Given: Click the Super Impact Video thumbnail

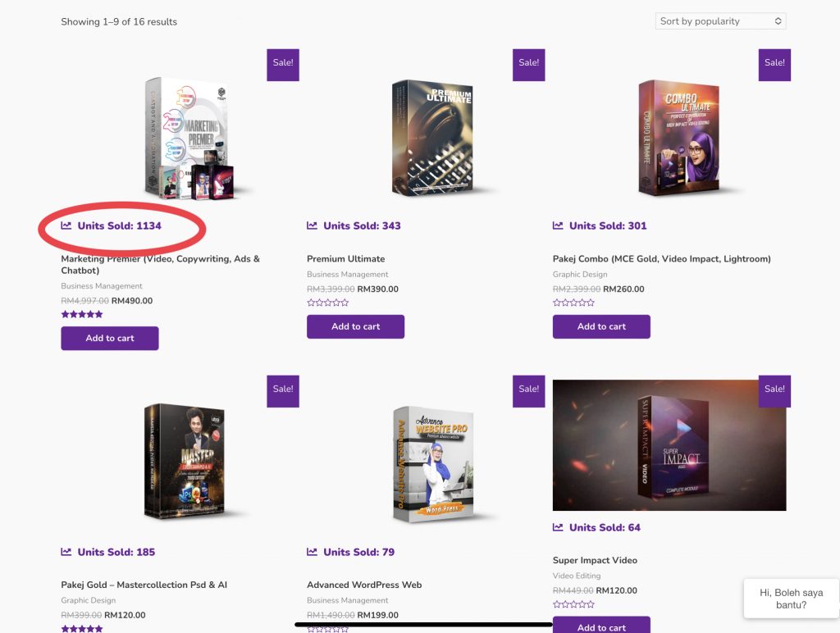Looking at the screenshot, I should pyautogui.click(x=669, y=445).
